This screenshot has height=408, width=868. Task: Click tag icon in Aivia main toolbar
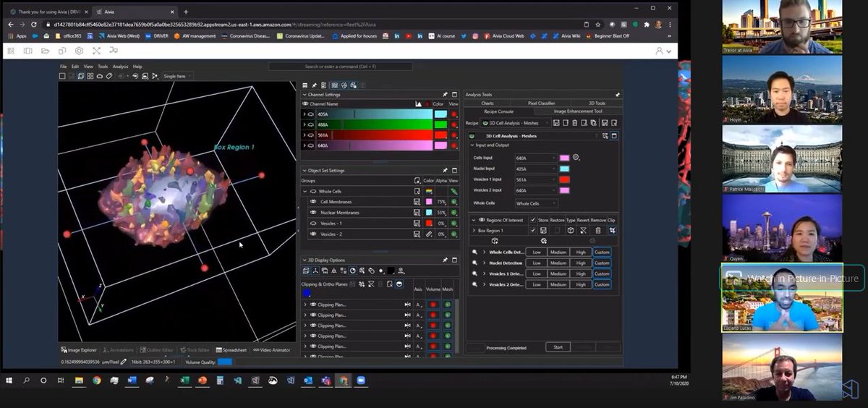click(x=109, y=76)
